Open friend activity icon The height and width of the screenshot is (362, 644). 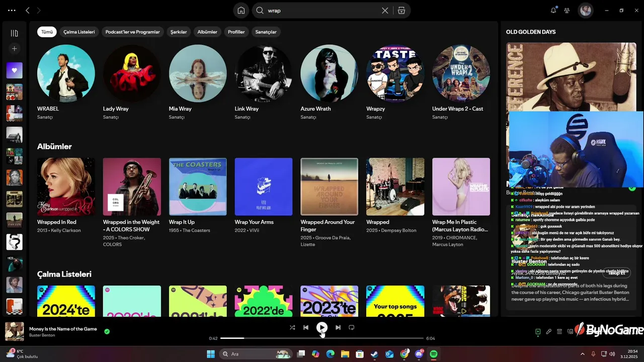567,10
